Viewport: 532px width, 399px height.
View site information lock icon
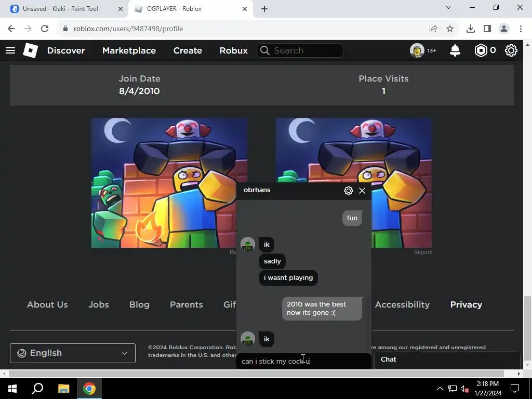(65, 29)
